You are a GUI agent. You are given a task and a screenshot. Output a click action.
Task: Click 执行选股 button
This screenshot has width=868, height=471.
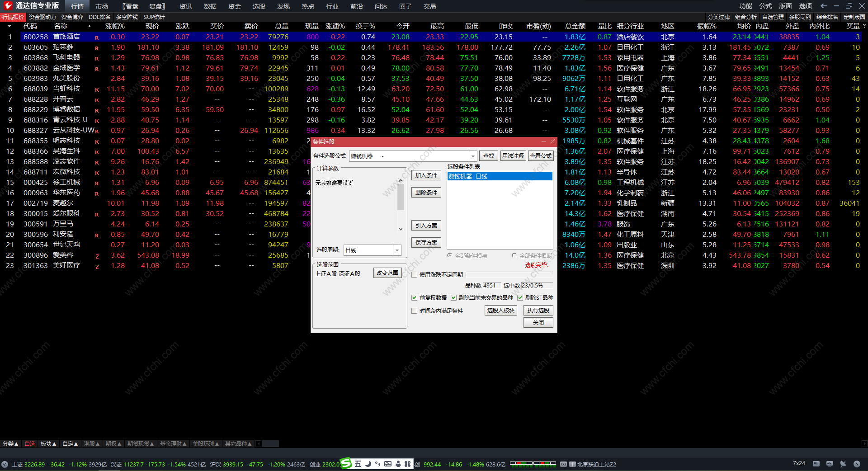[x=538, y=311]
